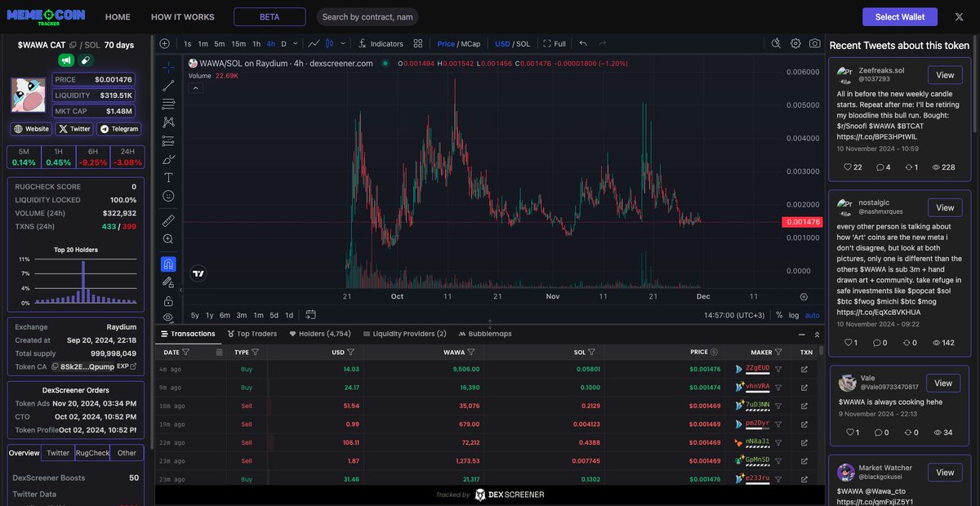Choose line chart style
This screenshot has height=506, width=980.
pyautogui.click(x=314, y=43)
